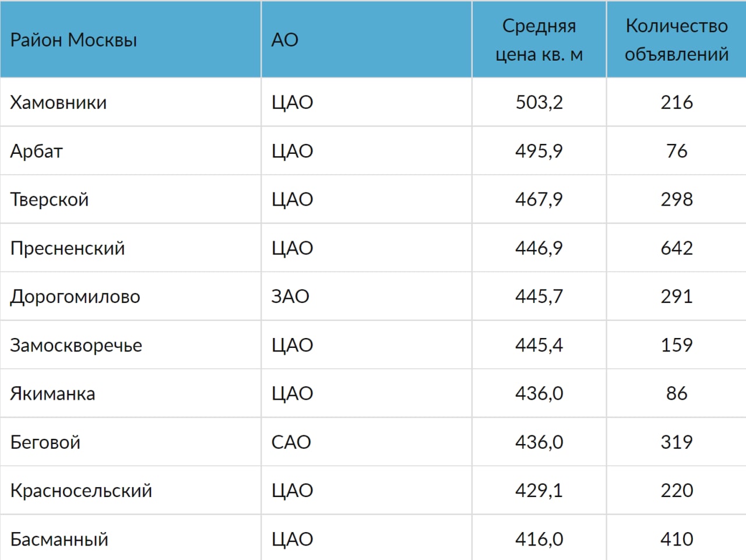
Task: Select the Красносельский district cell
Action: [x=81, y=491]
